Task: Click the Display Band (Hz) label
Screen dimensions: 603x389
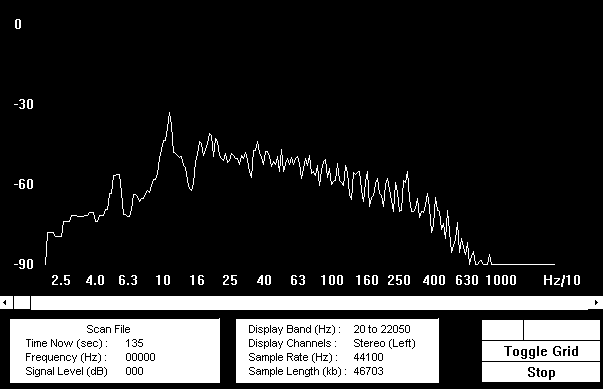Action: [x=294, y=329]
